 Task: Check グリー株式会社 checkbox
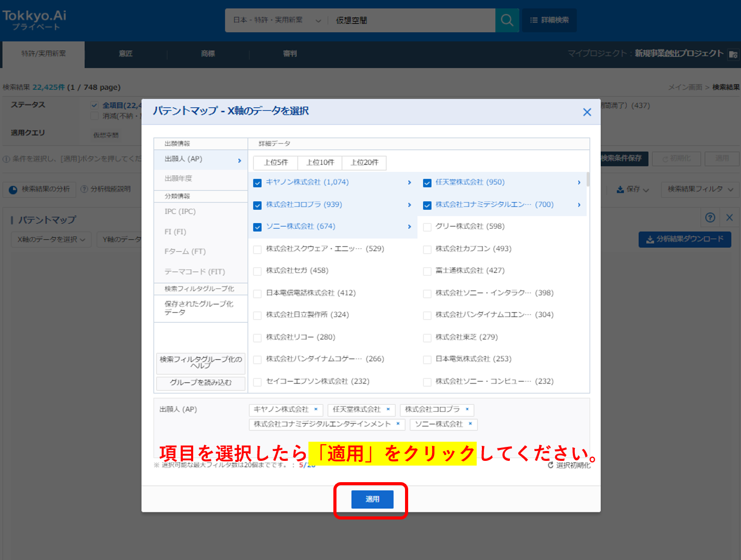pyautogui.click(x=427, y=227)
